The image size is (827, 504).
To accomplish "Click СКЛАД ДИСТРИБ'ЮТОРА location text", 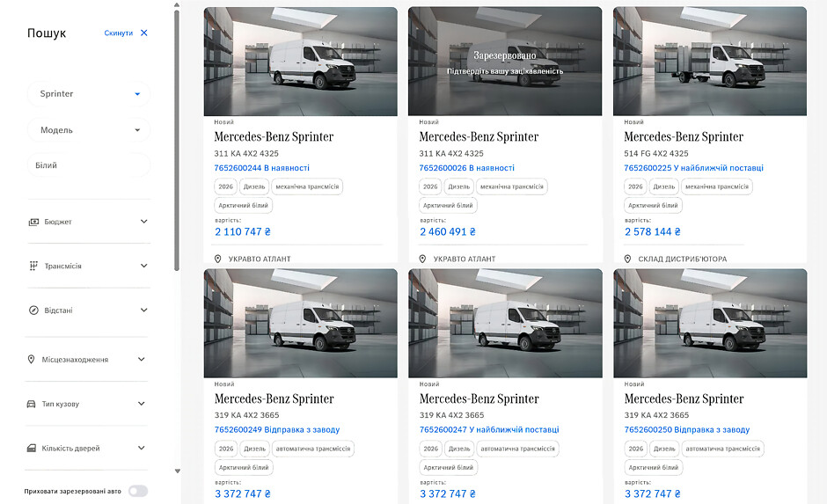I will (x=683, y=259).
